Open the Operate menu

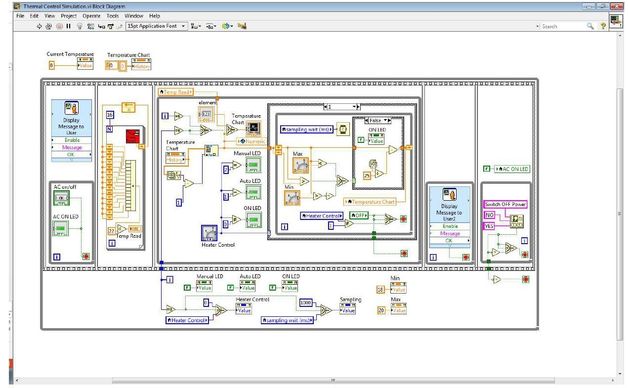point(91,16)
